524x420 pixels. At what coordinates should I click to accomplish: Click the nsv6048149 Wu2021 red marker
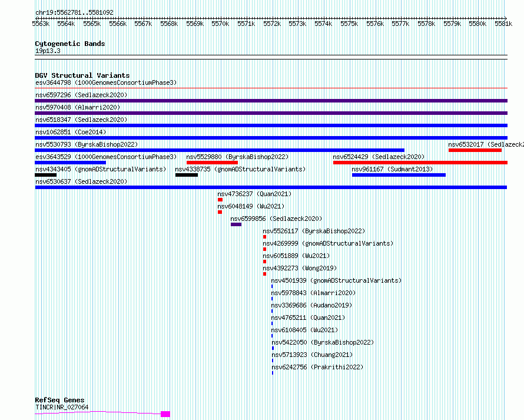point(220,212)
